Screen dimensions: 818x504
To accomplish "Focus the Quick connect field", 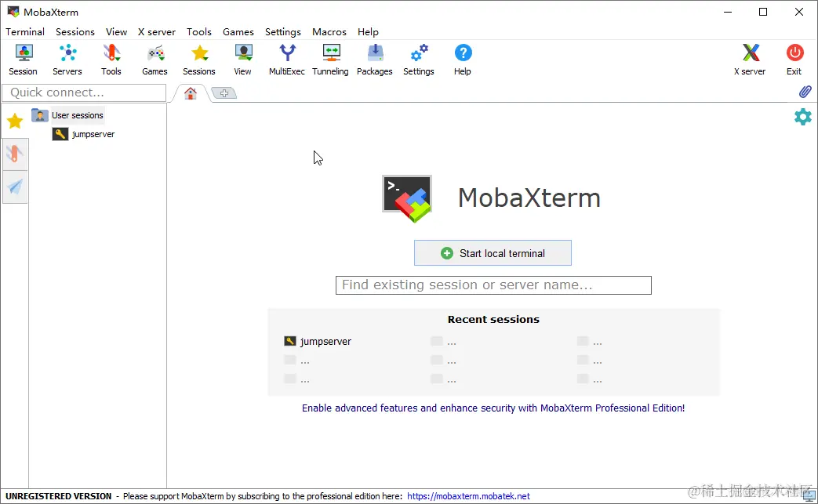I will (84, 92).
